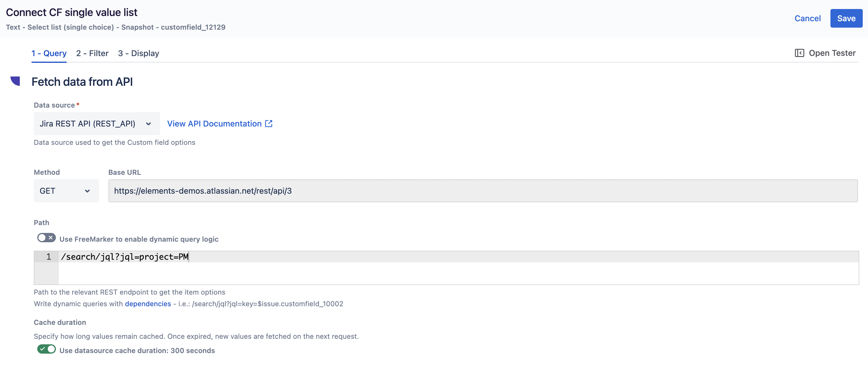Click the Path field label

click(x=41, y=222)
